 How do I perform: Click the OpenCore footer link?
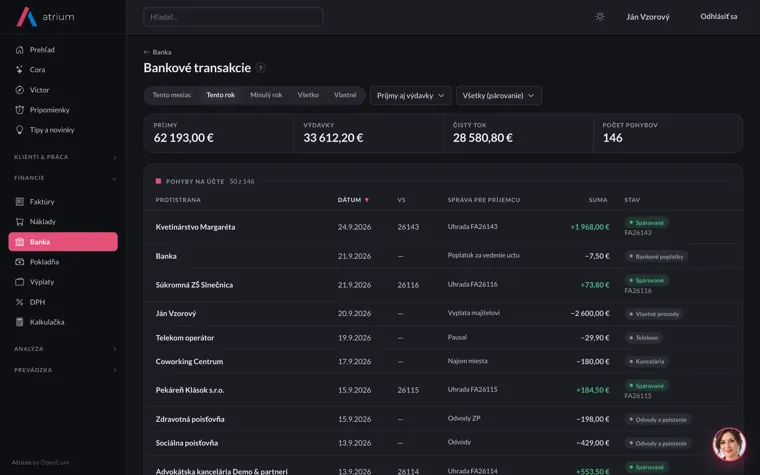pos(55,462)
